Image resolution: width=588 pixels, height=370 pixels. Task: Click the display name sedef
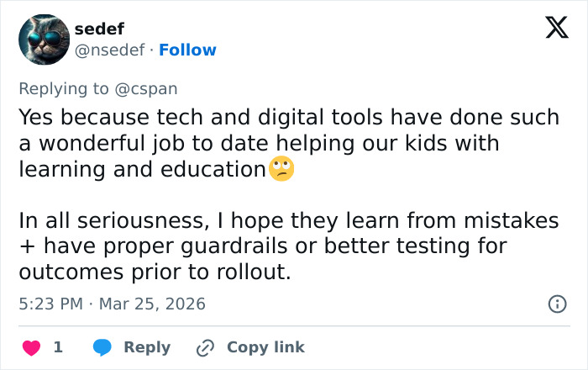coord(99,29)
